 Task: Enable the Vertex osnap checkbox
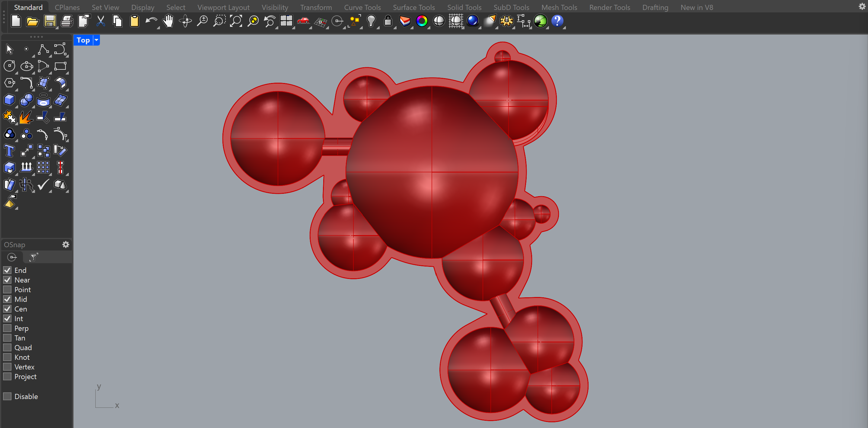[7, 367]
